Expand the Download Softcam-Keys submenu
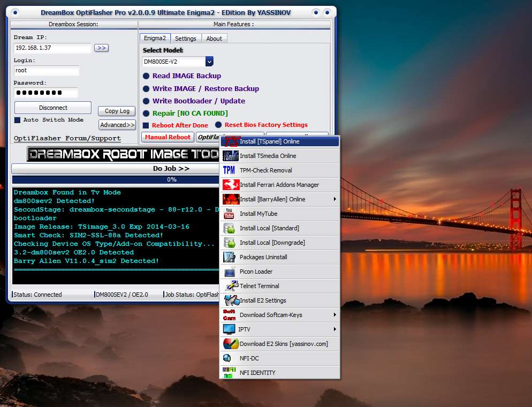 (x=335, y=315)
